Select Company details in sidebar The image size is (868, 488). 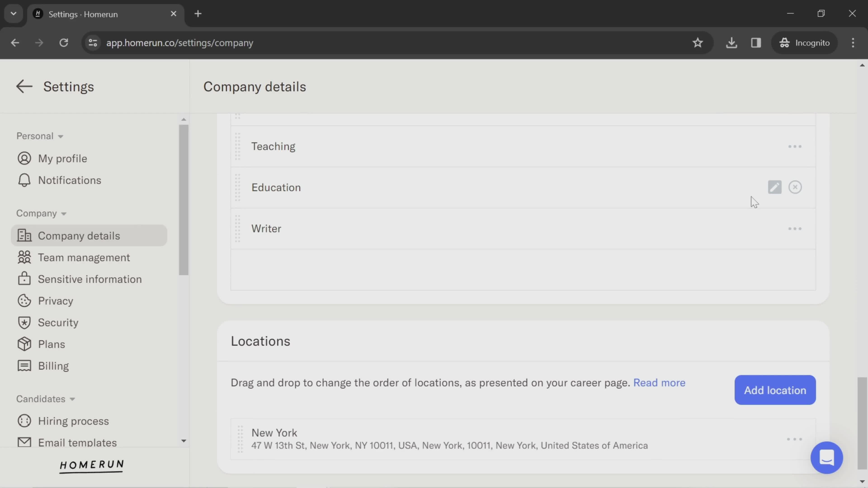pos(89,235)
